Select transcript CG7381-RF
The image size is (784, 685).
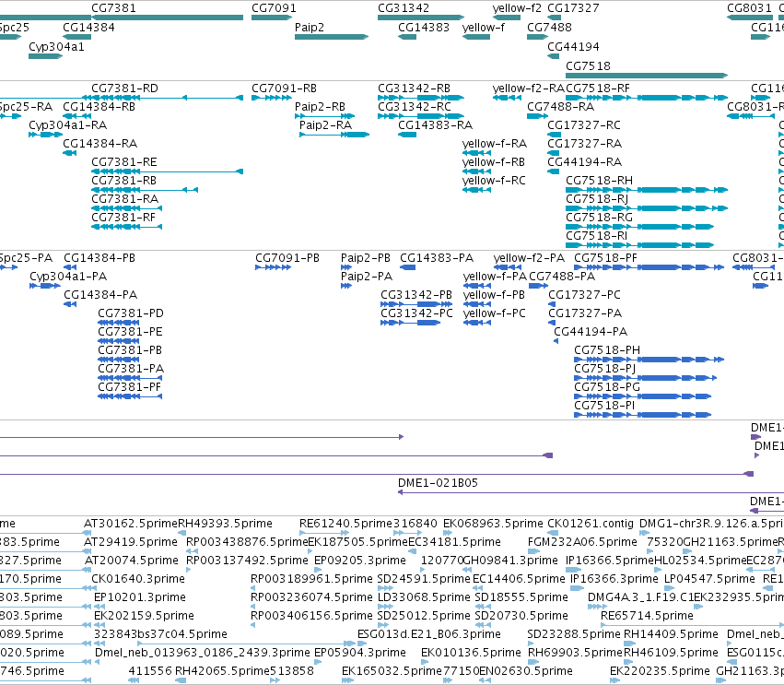(123, 218)
